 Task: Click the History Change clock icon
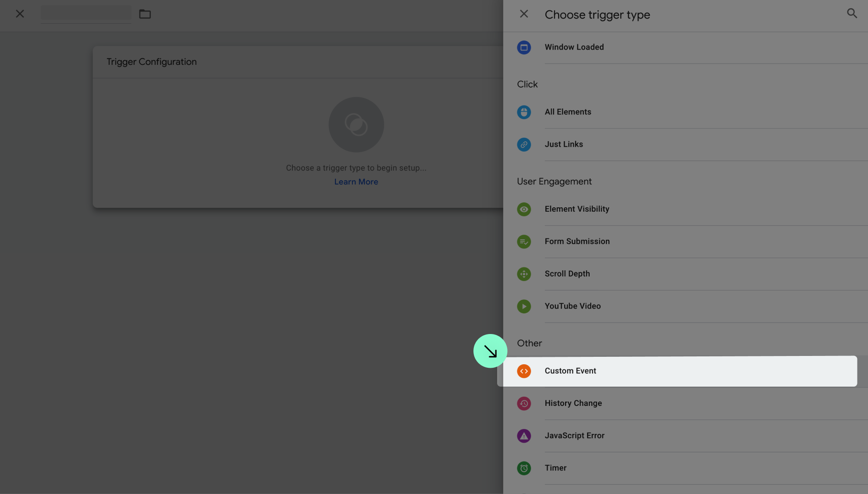click(524, 404)
